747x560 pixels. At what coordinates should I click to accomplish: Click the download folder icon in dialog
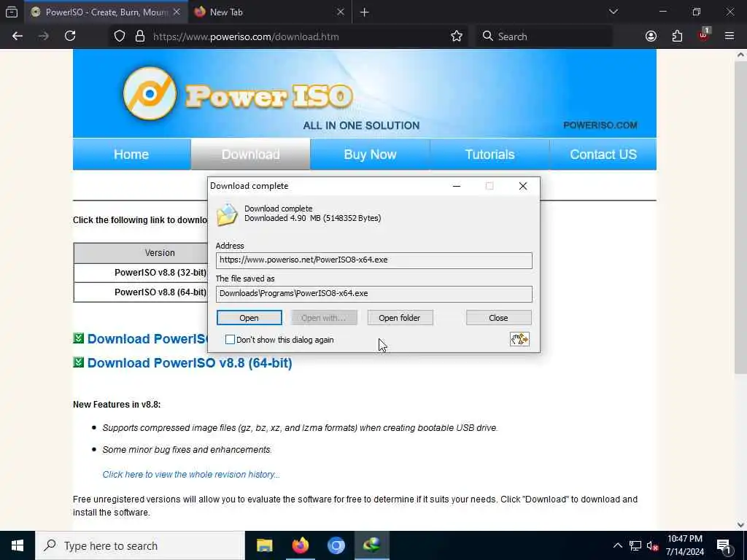click(227, 215)
